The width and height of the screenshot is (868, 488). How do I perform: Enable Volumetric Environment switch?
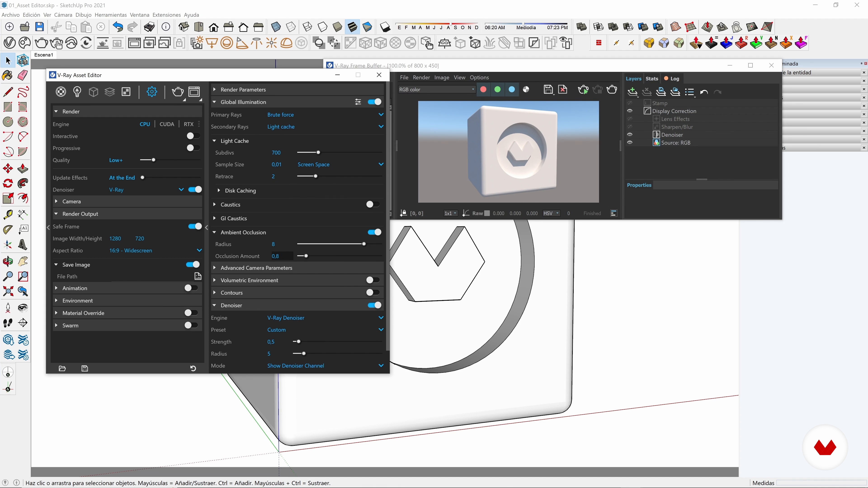(373, 280)
